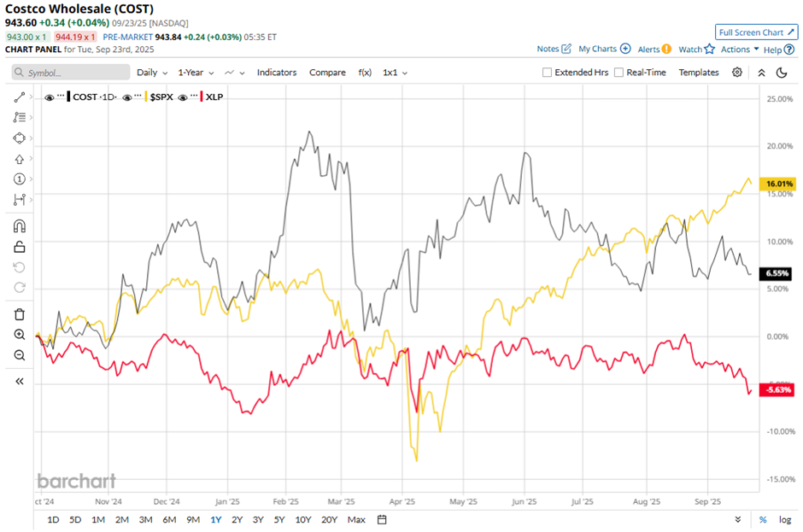This screenshot has height=532, width=803.
Task: Zoom out using the minus magnifier
Action: (20, 355)
